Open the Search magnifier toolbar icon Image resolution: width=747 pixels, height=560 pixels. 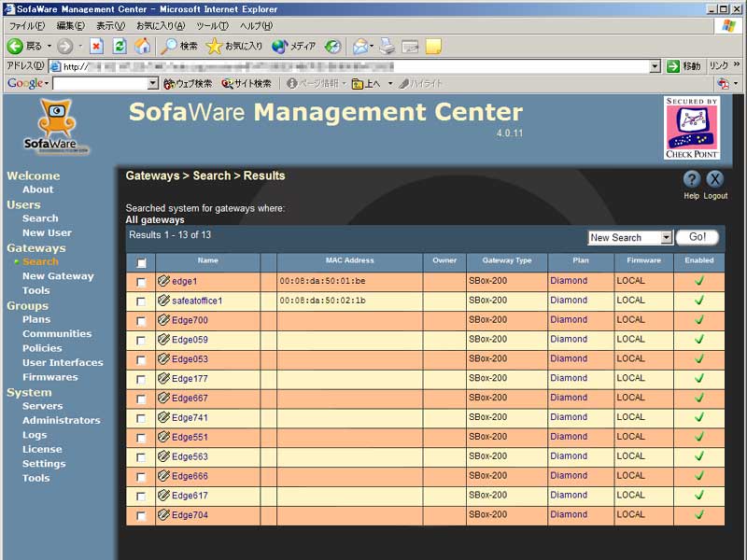168,46
